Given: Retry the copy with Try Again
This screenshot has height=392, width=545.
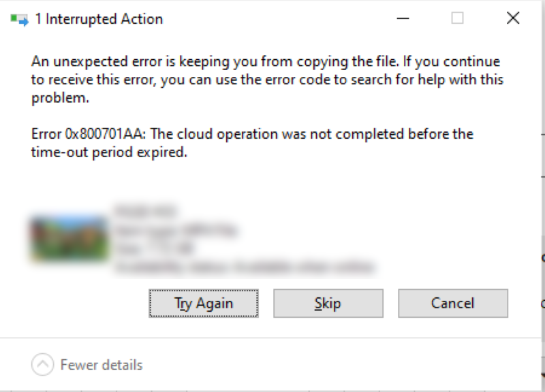Looking at the screenshot, I should [204, 303].
